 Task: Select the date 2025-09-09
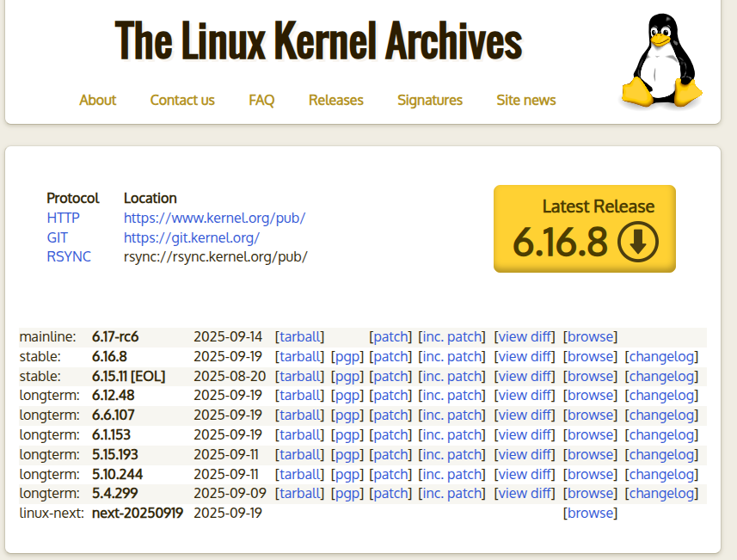tap(230, 493)
